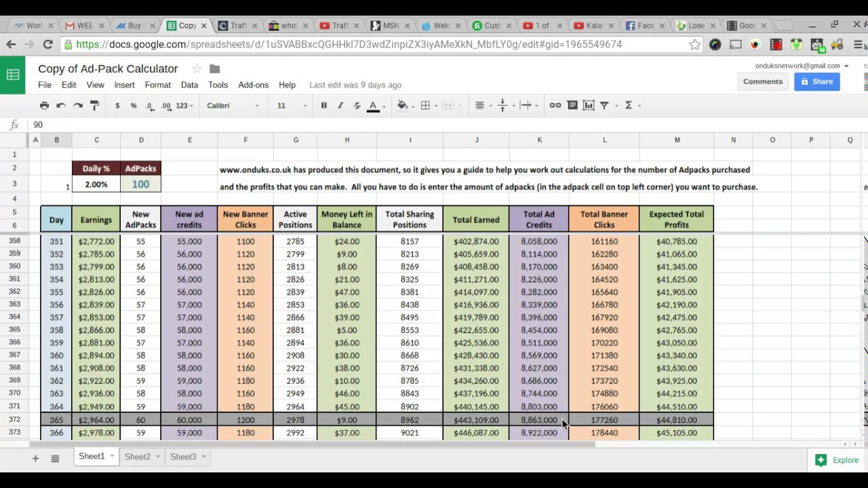Activate the paint format tool

[95, 105]
